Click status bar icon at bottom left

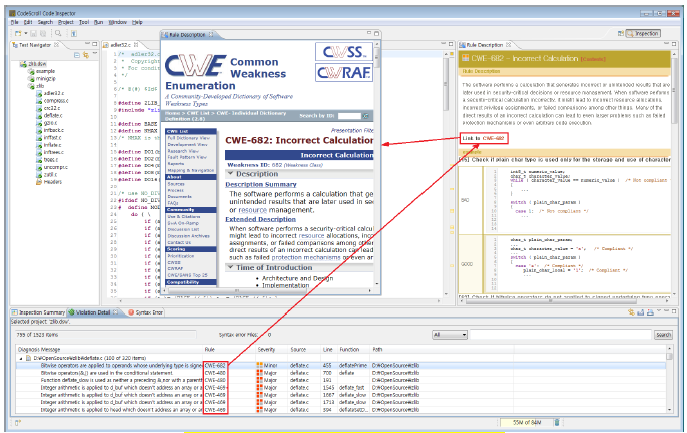(18, 423)
